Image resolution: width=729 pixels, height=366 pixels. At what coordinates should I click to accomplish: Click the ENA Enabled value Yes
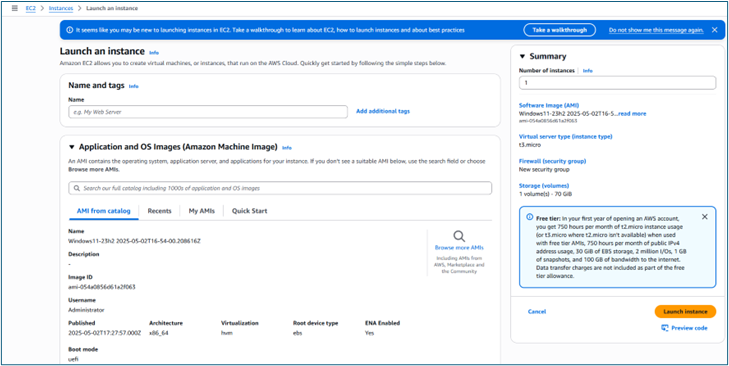(369, 333)
